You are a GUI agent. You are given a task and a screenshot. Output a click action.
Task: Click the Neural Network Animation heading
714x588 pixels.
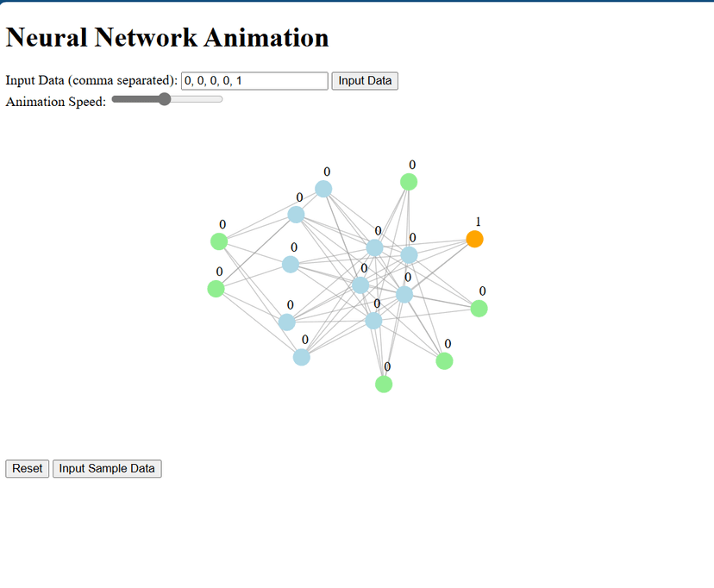click(x=167, y=37)
